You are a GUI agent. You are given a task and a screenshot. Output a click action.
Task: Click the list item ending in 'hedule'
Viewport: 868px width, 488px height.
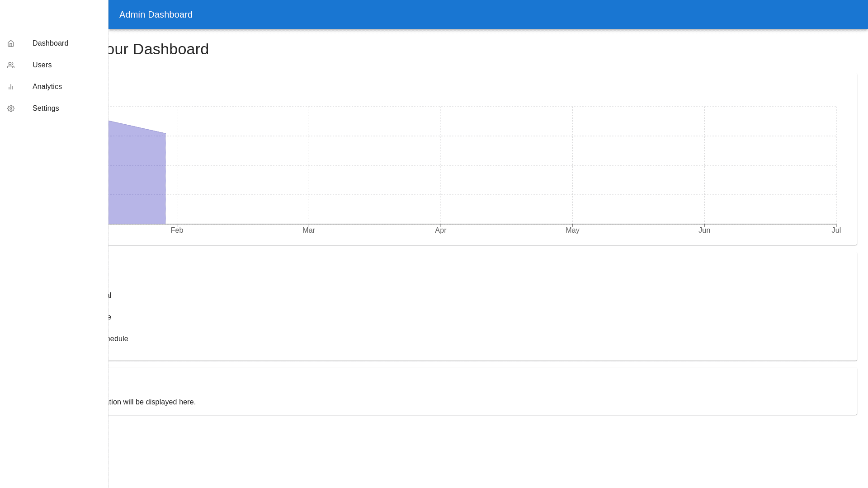(x=118, y=339)
